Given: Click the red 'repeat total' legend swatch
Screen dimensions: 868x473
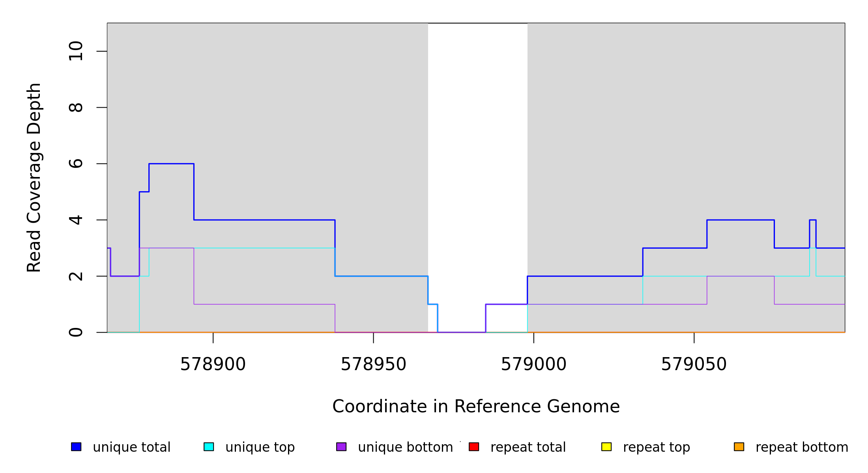Looking at the screenshot, I should click(x=474, y=447).
